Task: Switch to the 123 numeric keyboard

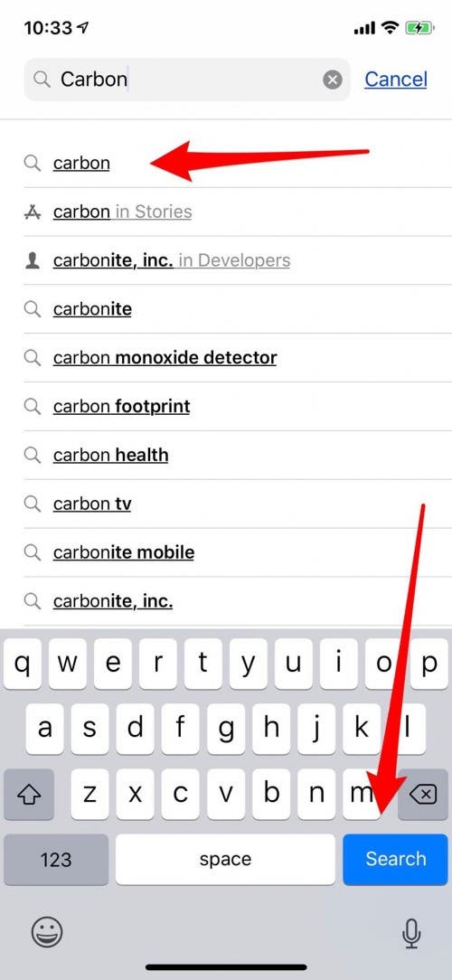Action: click(56, 860)
